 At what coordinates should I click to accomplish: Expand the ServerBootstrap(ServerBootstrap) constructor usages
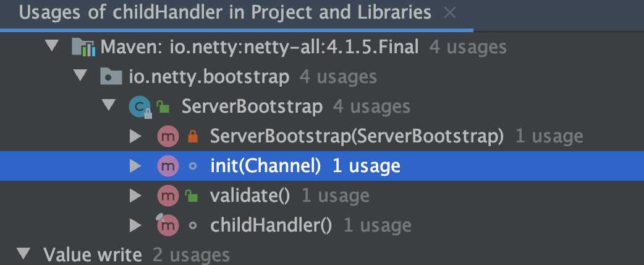click(135, 137)
